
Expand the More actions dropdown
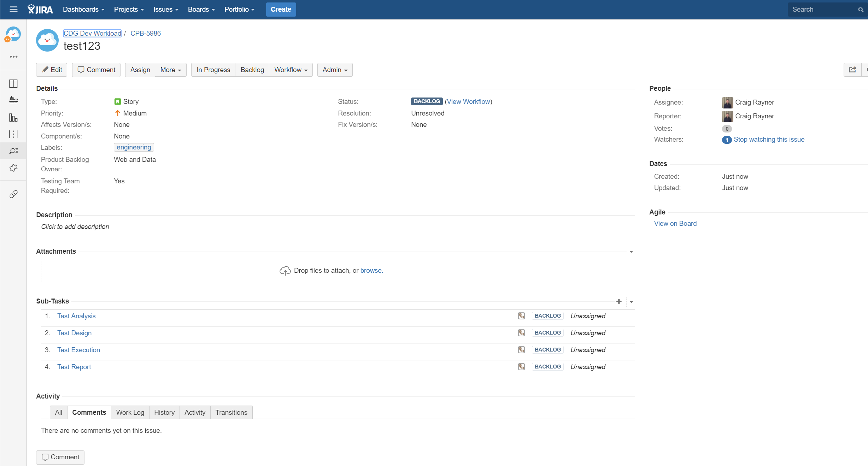click(171, 70)
